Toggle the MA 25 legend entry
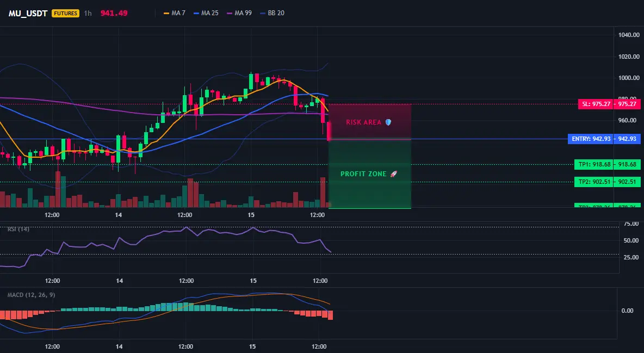 [x=206, y=13]
